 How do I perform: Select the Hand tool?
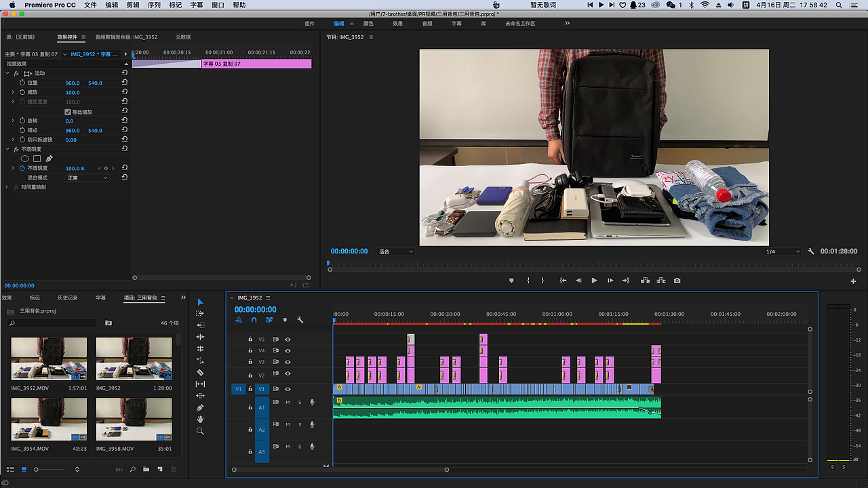[x=200, y=420]
